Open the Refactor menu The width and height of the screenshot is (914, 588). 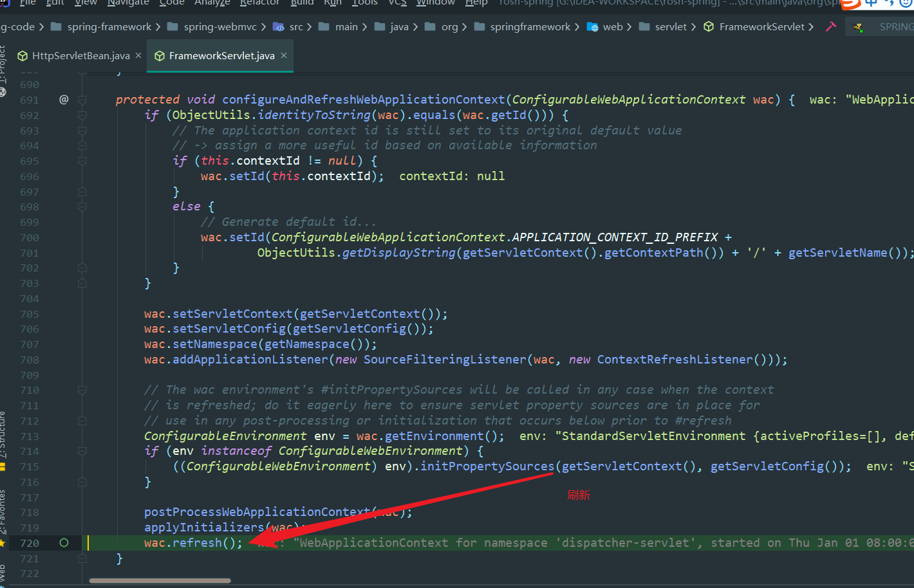coord(259,3)
